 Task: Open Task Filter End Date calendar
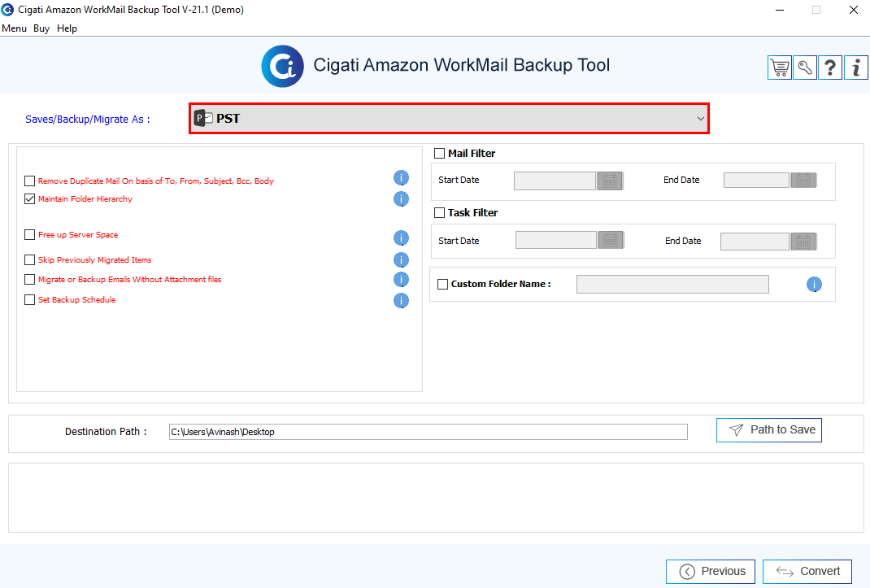point(803,242)
